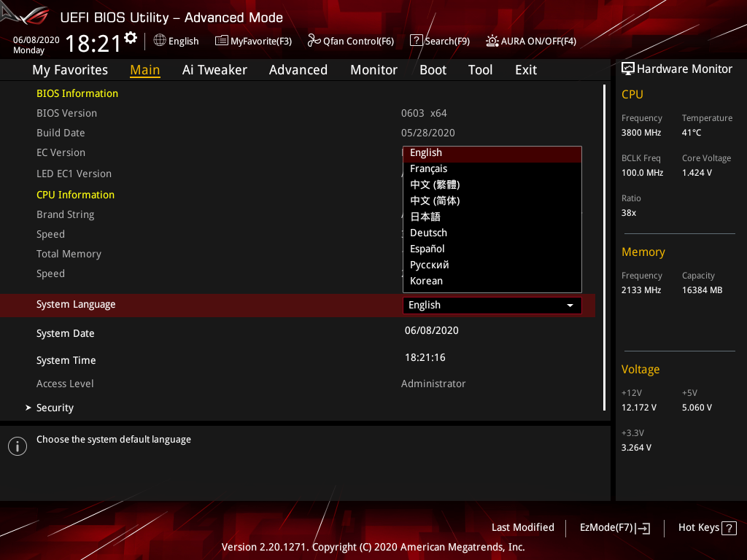The width and height of the screenshot is (747, 560).
Task: Click the System Language dropdown arrow
Action: point(570,306)
